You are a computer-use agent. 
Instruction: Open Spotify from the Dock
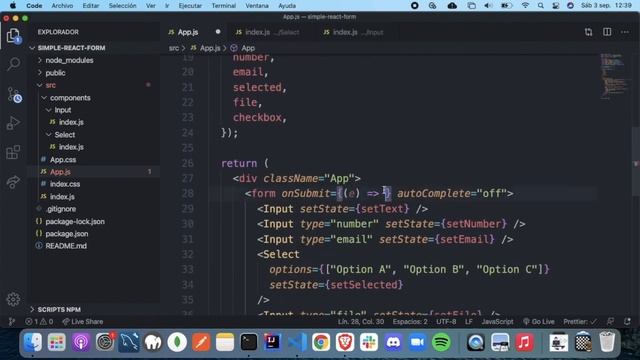point(440,342)
